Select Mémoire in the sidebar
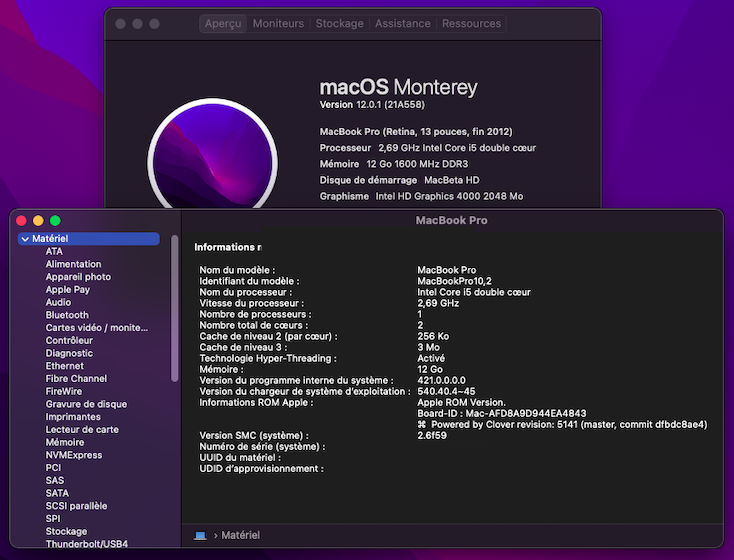The height and width of the screenshot is (560, 734). pyautogui.click(x=65, y=442)
